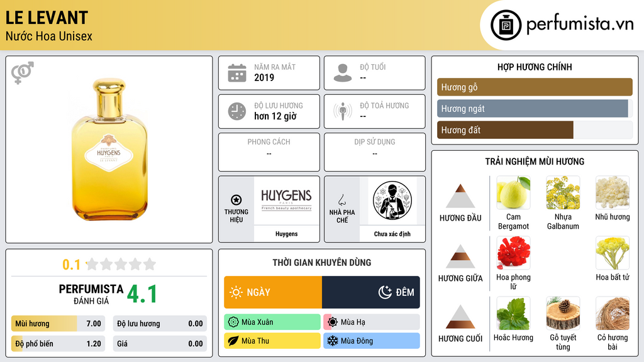Open the Nhựa Galbanum note image
Viewport: 644px width, 362px height.
(563, 192)
